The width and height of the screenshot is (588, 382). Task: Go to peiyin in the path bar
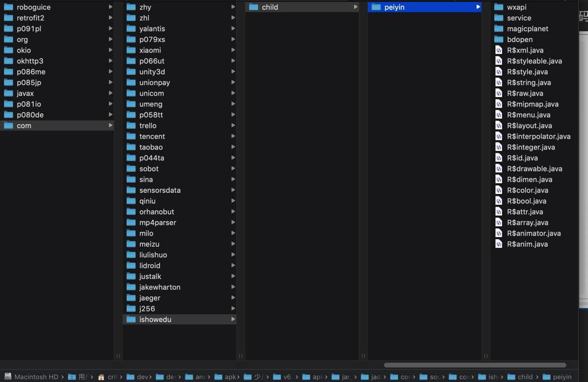click(x=557, y=377)
